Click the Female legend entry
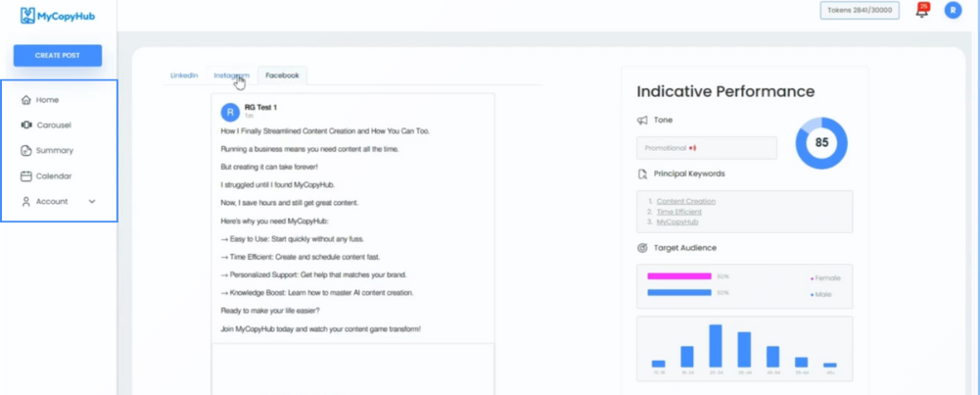This screenshot has height=395, width=980. pyautogui.click(x=825, y=278)
